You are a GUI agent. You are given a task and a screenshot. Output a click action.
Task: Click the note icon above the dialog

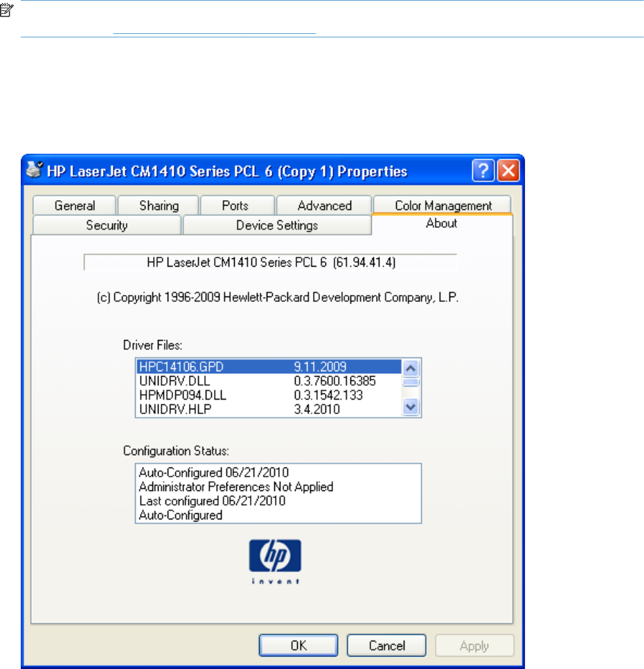[x=7, y=10]
